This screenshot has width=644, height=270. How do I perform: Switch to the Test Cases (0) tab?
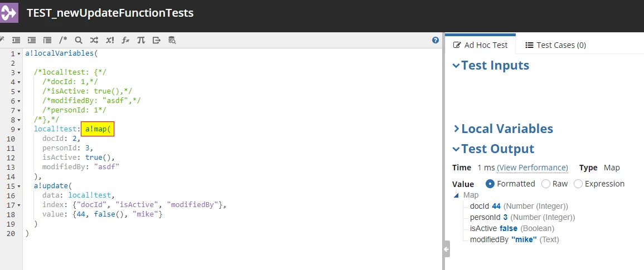(x=555, y=45)
